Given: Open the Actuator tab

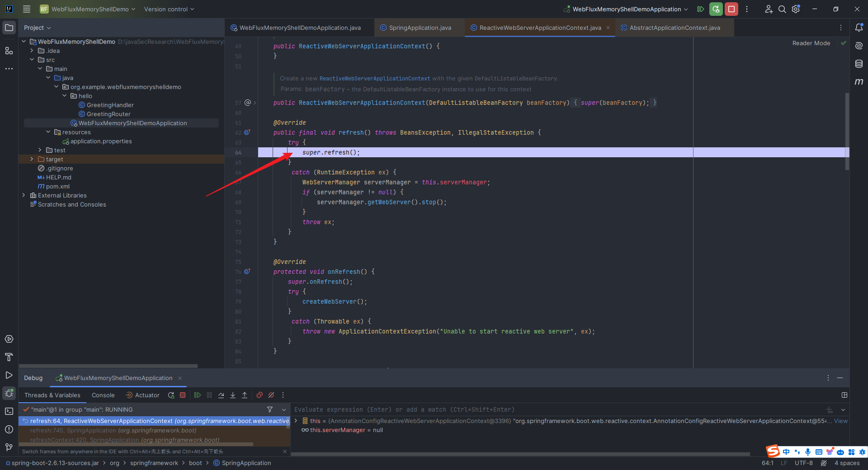Looking at the screenshot, I should pos(142,395).
